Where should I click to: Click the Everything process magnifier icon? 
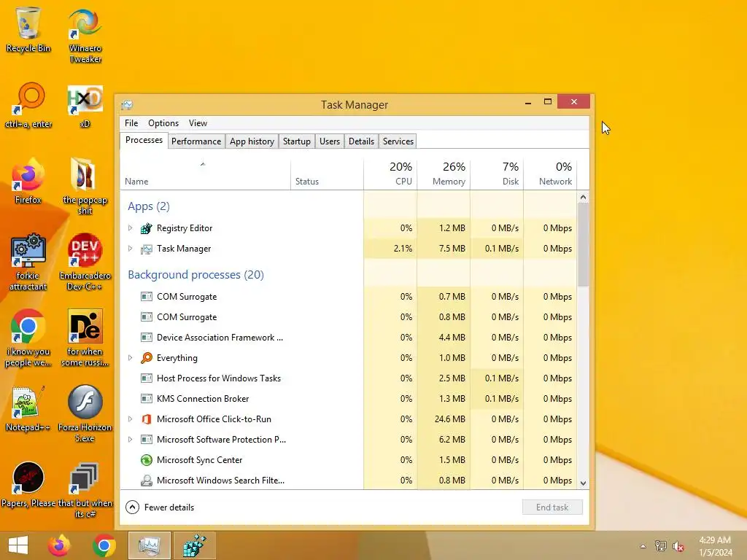(x=146, y=358)
